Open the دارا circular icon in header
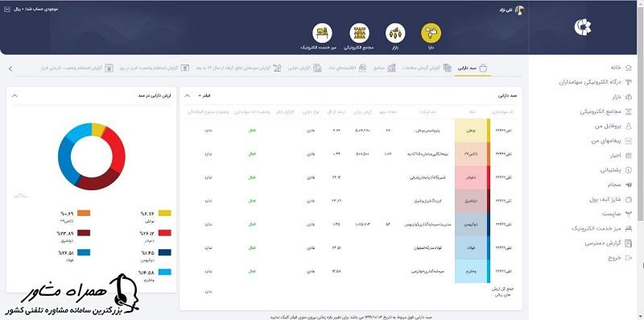 (x=431, y=33)
